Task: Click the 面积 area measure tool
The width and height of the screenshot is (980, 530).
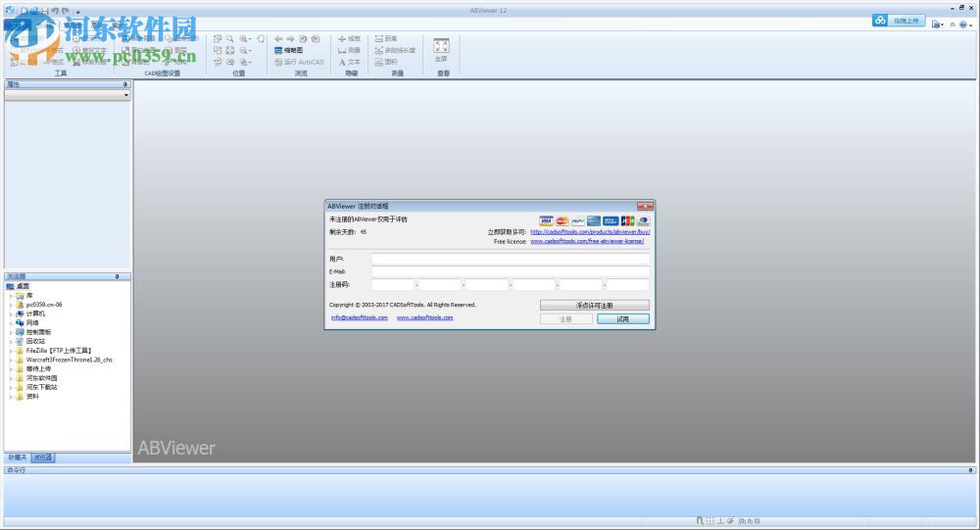Action: [x=385, y=62]
